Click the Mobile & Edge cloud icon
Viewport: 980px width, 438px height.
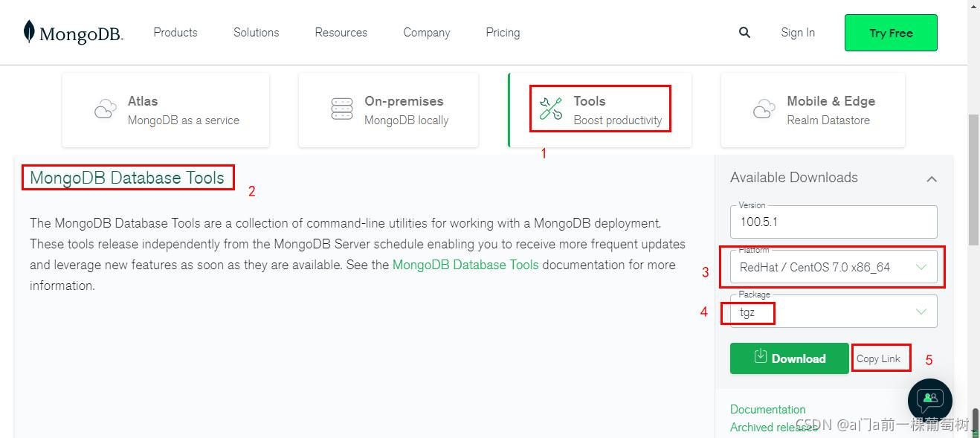(764, 109)
